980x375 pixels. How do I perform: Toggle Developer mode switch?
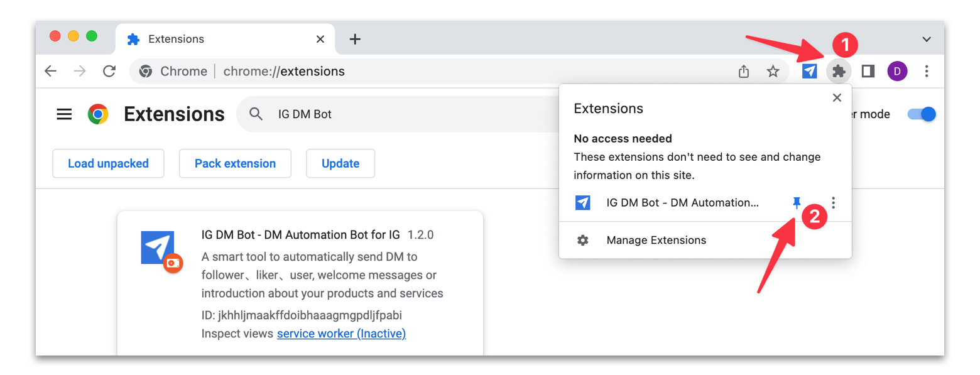921,114
